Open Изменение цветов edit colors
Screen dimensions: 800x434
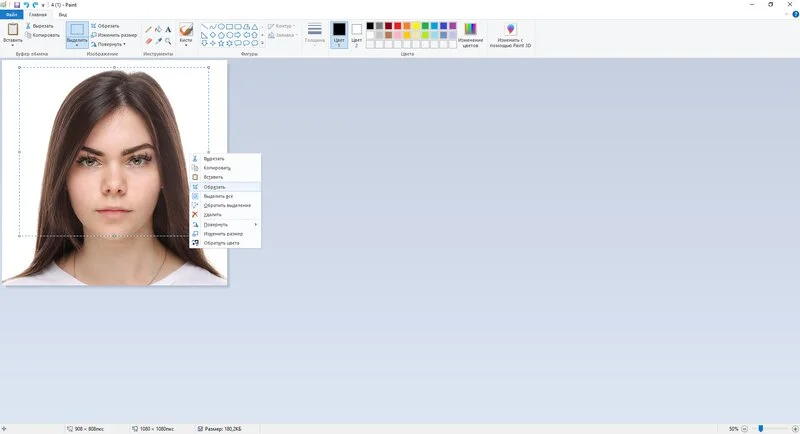click(470, 35)
